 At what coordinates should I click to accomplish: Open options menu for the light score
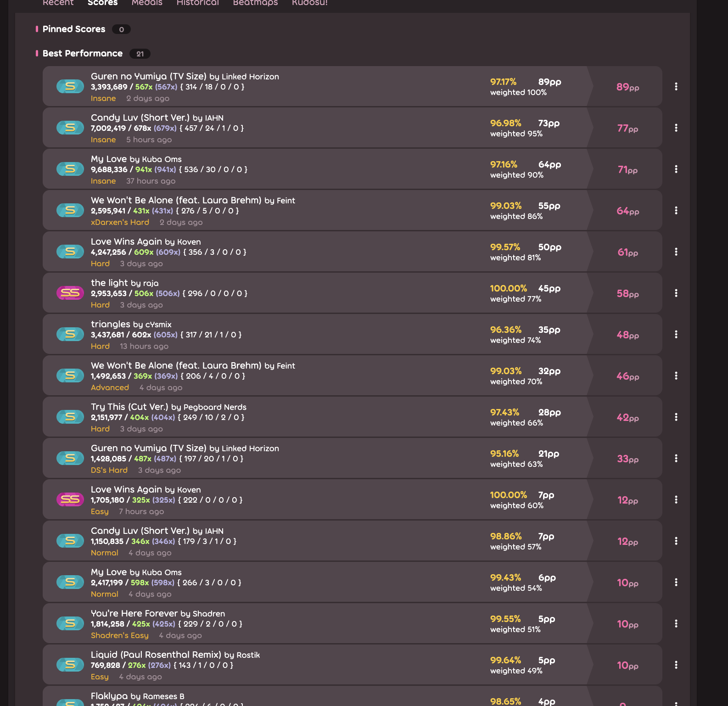coord(676,293)
